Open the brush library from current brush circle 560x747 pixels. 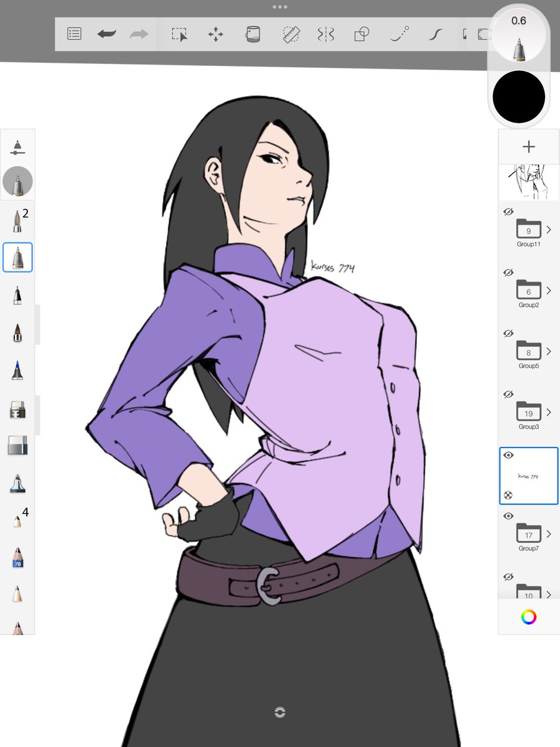tap(18, 182)
